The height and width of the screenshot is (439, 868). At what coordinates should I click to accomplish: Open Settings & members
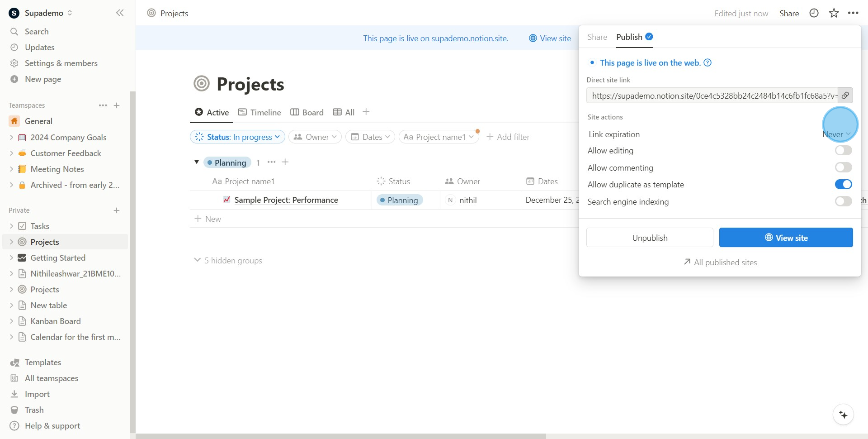click(61, 63)
